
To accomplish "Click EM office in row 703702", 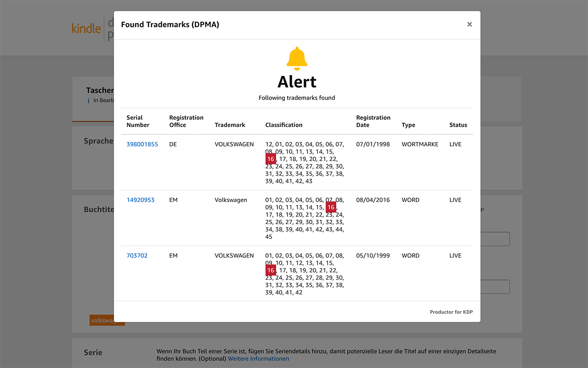I will (173, 256).
